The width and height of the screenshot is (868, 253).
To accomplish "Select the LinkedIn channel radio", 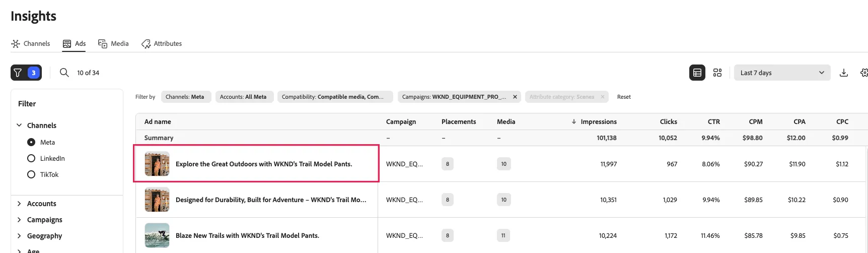I will [x=31, y=158].
